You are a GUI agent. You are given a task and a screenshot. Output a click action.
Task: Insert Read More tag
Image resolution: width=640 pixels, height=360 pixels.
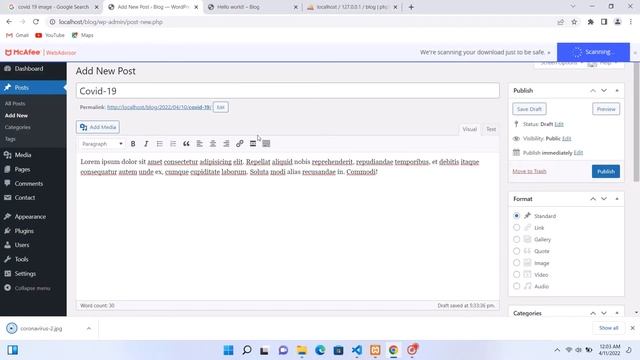(x=253, y=144)
